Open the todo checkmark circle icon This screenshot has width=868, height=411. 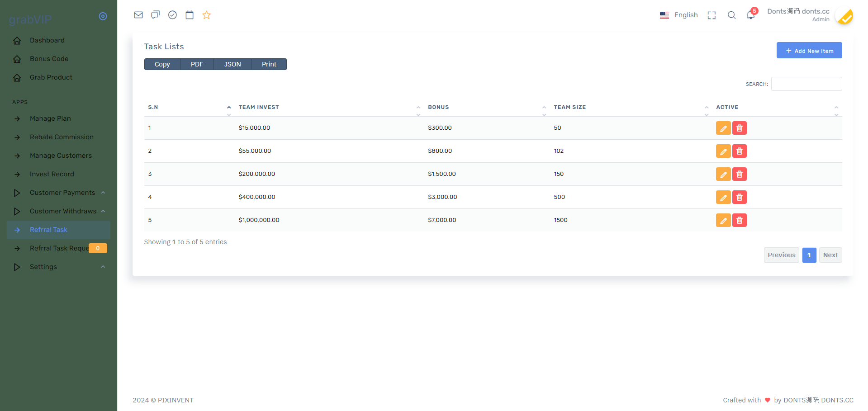tap(172, 15)
